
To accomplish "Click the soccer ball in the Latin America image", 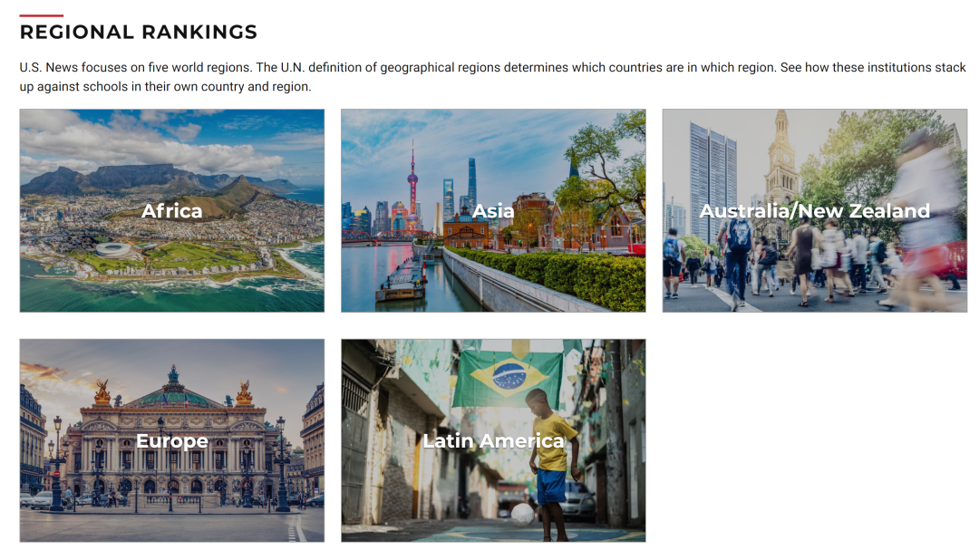I will pyautogui.click(x=522, y=514).
